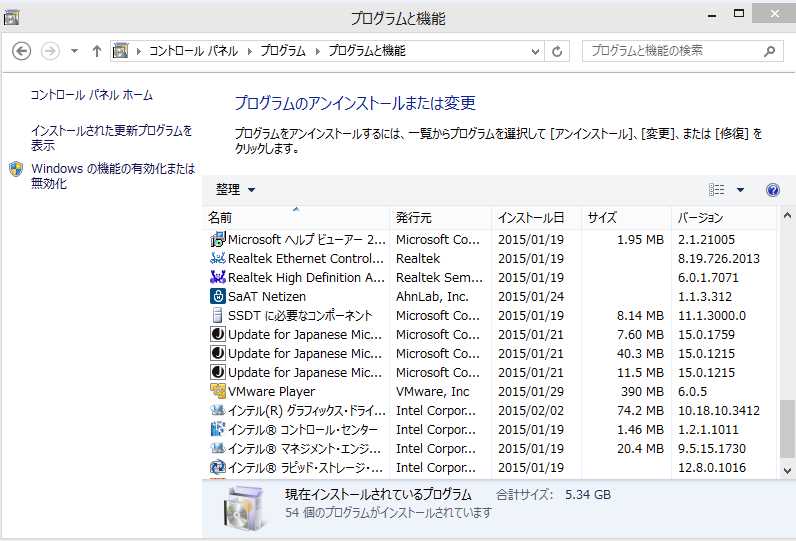Select the SaAT Netizen icon
This screenshot has width=796, height=541.
click(x=218, y=297)
